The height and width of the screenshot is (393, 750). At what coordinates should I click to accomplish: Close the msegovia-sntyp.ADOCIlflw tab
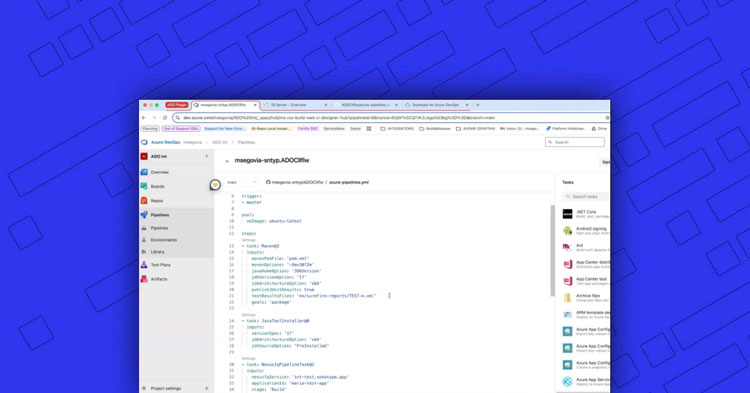(255, 105)
